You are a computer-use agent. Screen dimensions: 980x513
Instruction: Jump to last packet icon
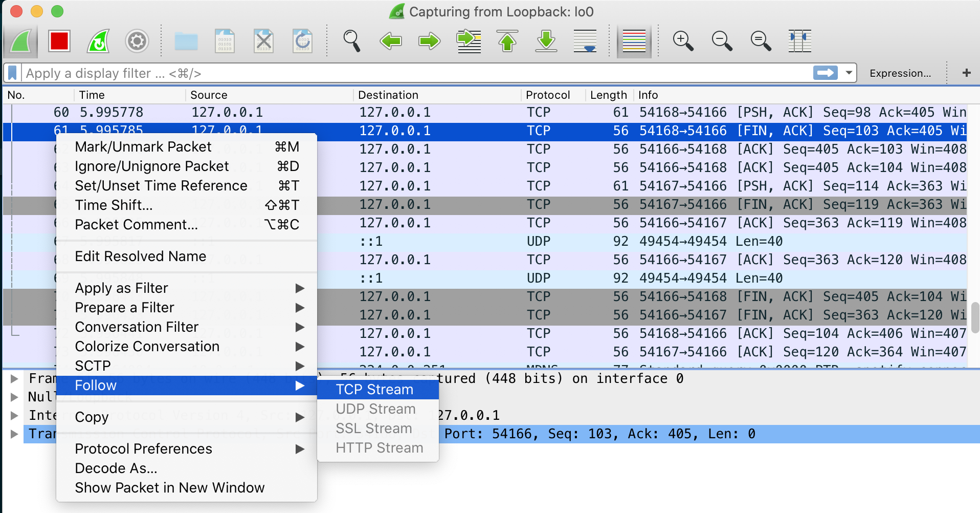coord(546,41)
